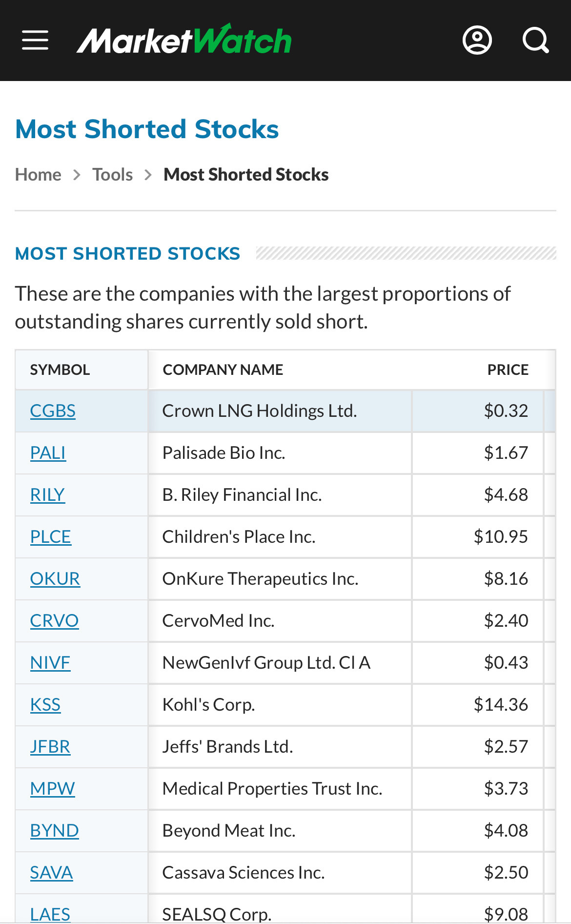Open the hamburger navigation menu
Screen dimensions: 571x924
coord(35,40)
